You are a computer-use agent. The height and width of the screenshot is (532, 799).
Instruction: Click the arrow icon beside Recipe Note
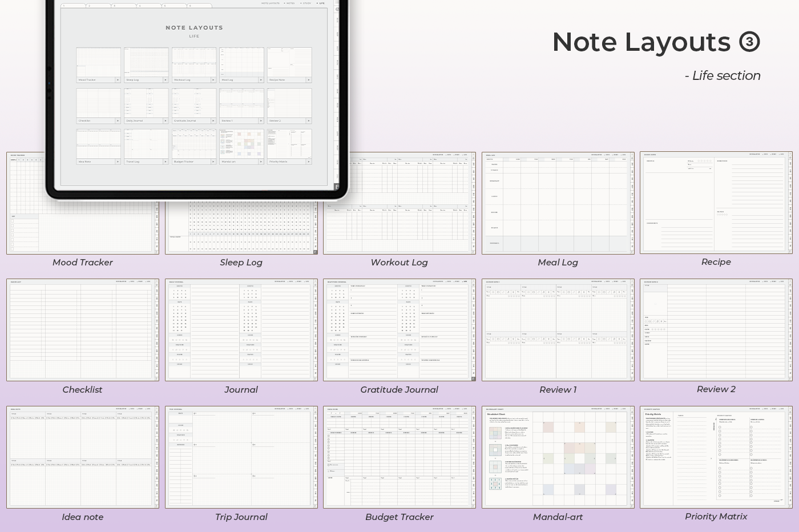point(309,80)
